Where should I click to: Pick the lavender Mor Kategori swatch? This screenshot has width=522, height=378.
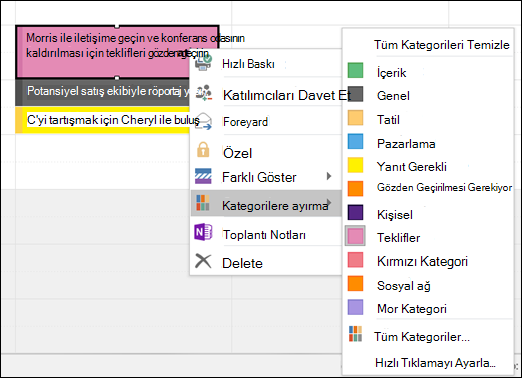click(x=355, y=307)
